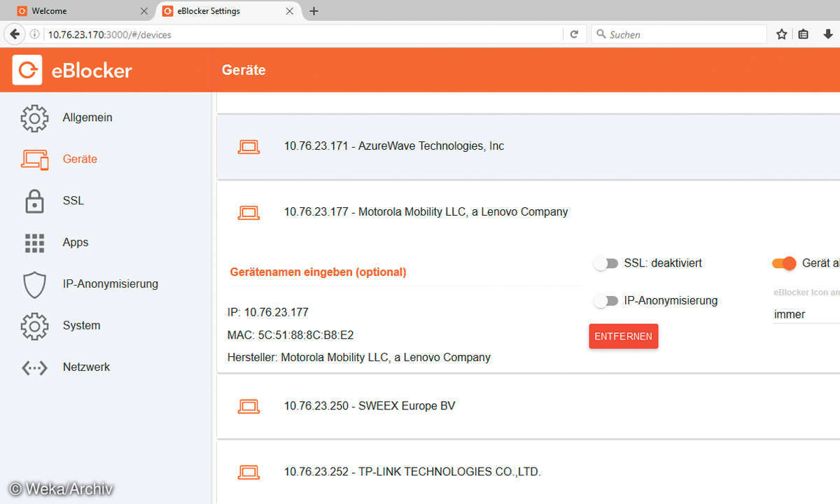Click Gerätenamen eingeben input field
The height and width of the screenshot is (504, 840).
coord(405,272)
